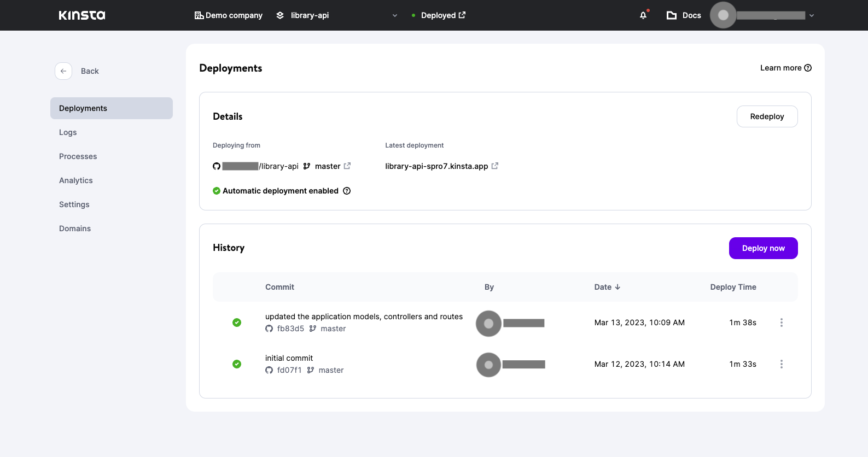Click master branch label under fd07f1 commit
The image size is (868, 457).
(331, 370)
